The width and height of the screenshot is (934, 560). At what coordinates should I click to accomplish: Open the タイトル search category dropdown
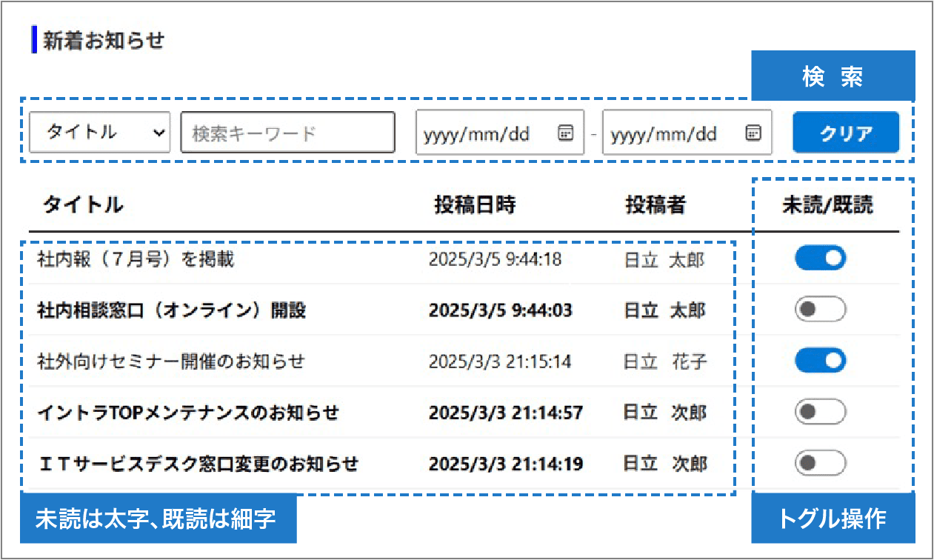click(99, 133)
